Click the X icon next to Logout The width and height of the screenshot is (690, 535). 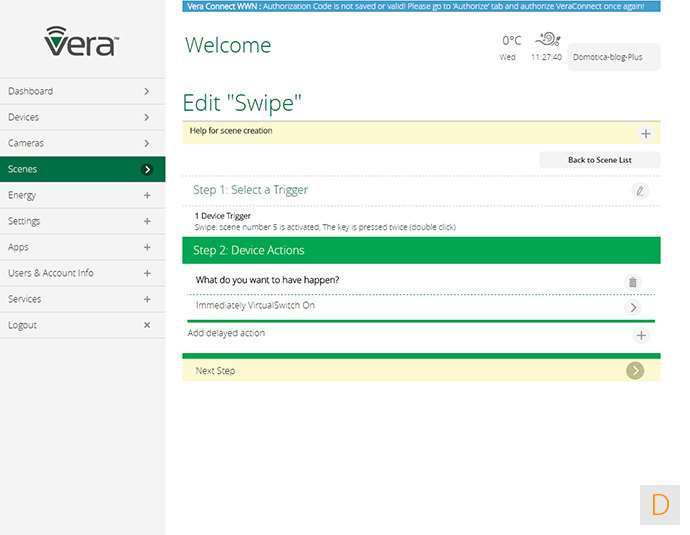tap(147, 325)
